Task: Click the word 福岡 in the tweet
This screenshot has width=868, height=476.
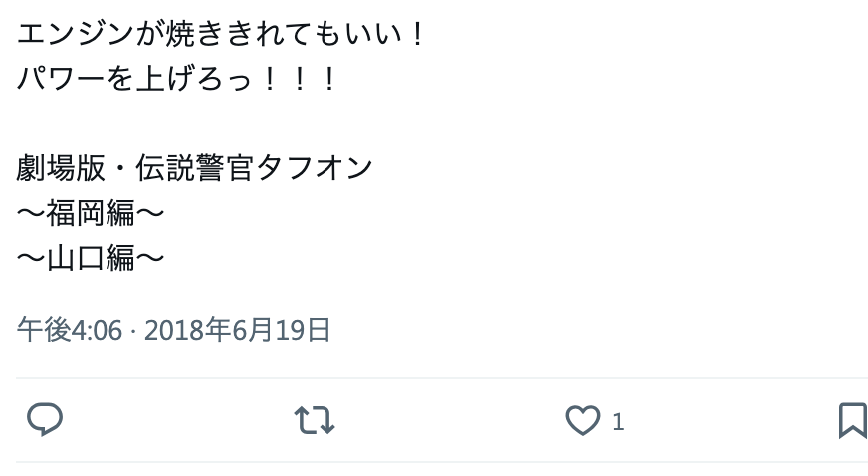Action: [76, 212]
